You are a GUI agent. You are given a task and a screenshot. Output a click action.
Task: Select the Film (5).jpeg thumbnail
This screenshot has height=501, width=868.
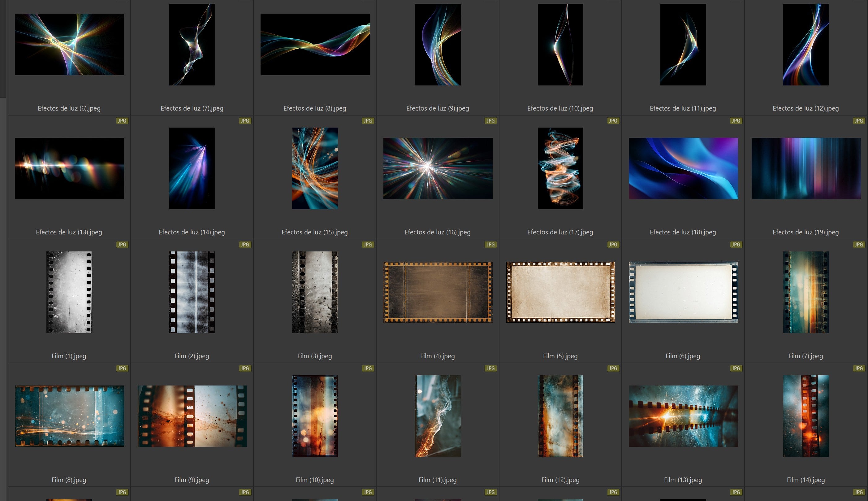[560, 292]
